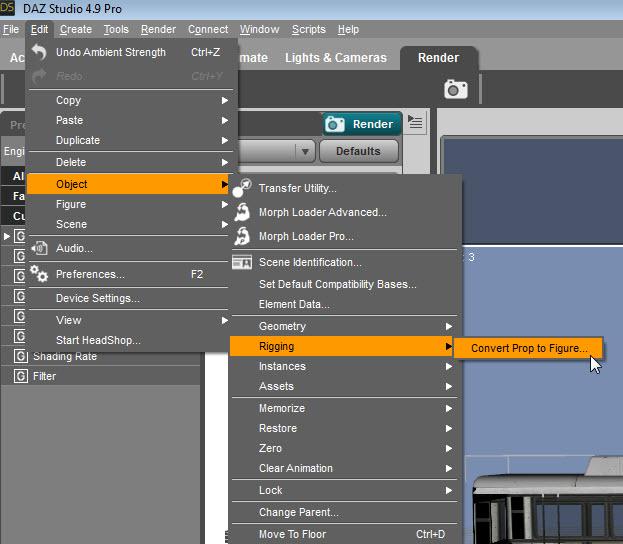Switch to the Lights & Cameras tab

click(x=336, y=58)
